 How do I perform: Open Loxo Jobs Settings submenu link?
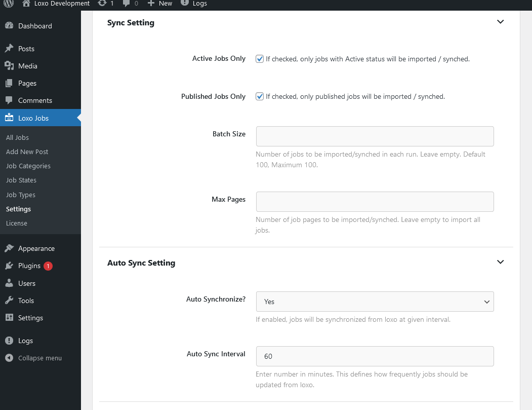[x=18, y=209]
